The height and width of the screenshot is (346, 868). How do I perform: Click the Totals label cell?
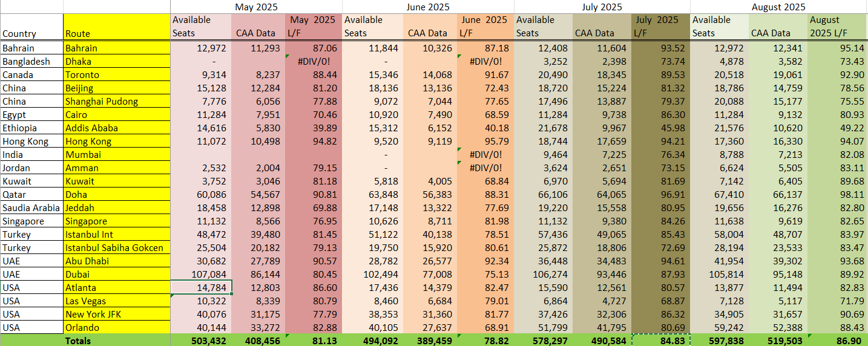tap(117, 341)
